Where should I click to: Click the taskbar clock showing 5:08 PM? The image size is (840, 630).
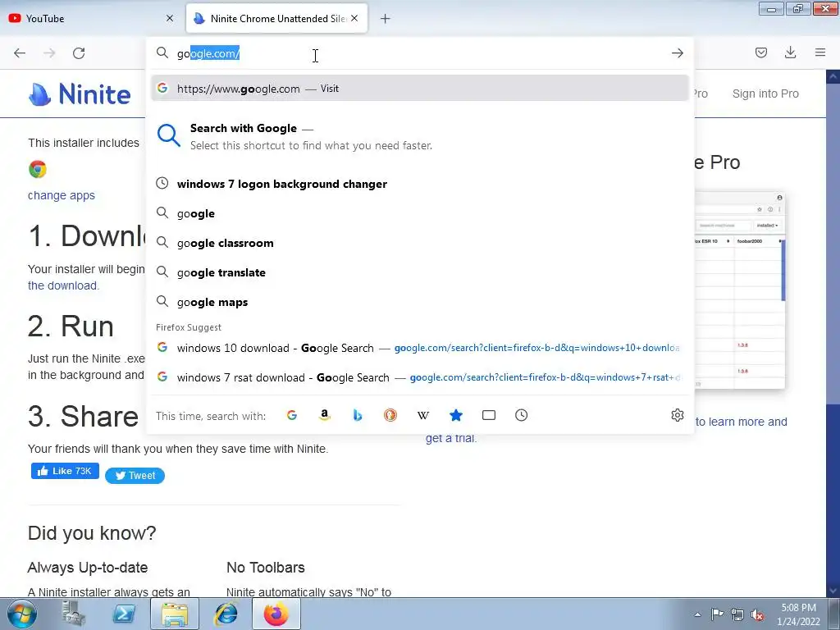(x=798, y=614)
